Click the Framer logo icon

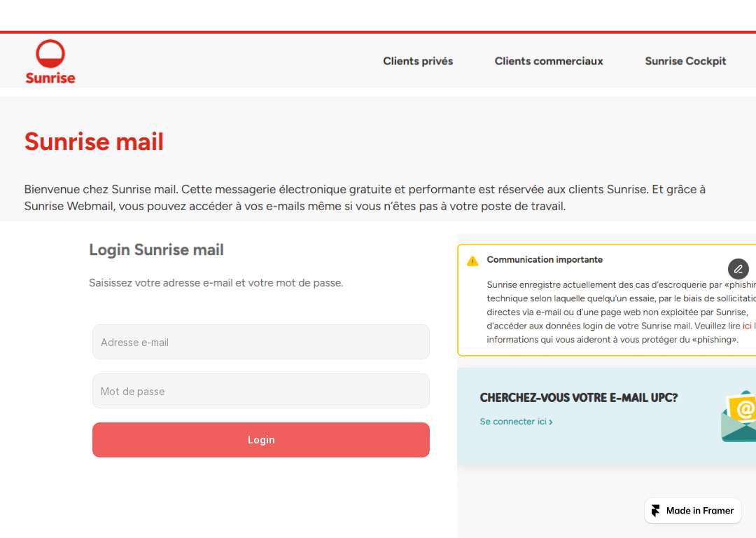point(656,511)
